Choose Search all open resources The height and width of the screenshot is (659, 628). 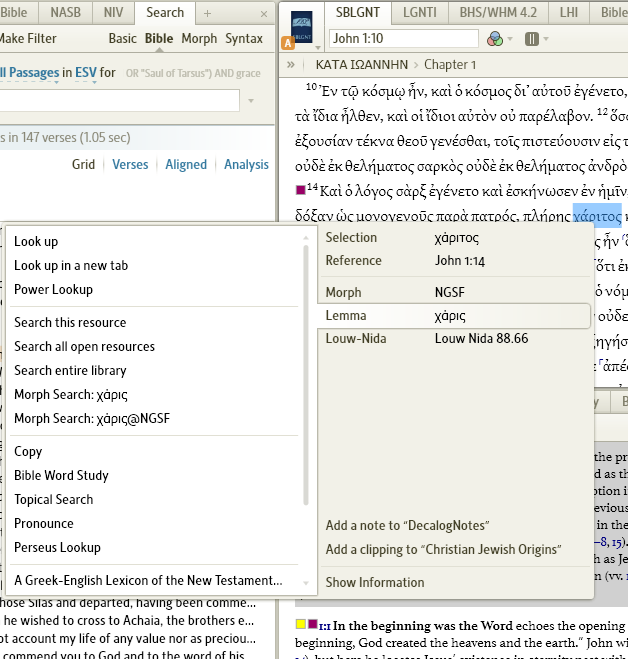[x=84, y=346]
